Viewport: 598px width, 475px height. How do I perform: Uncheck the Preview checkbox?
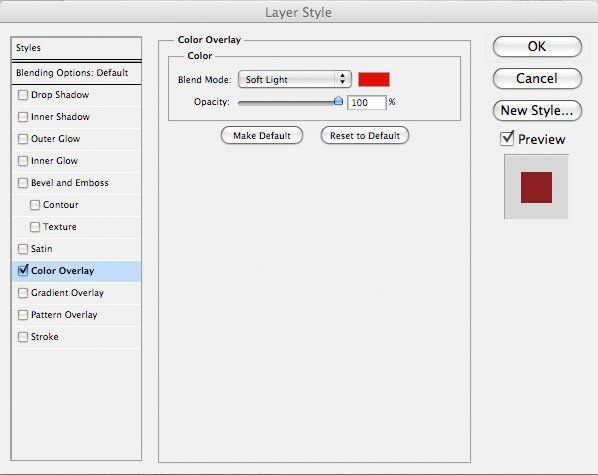[x=507, y=139]
